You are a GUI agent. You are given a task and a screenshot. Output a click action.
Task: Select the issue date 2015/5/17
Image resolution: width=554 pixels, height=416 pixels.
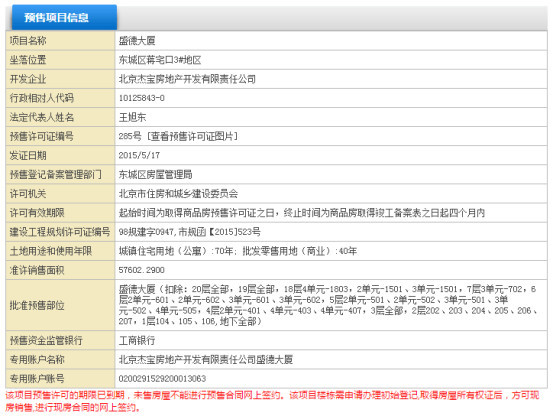click(139, 155)
